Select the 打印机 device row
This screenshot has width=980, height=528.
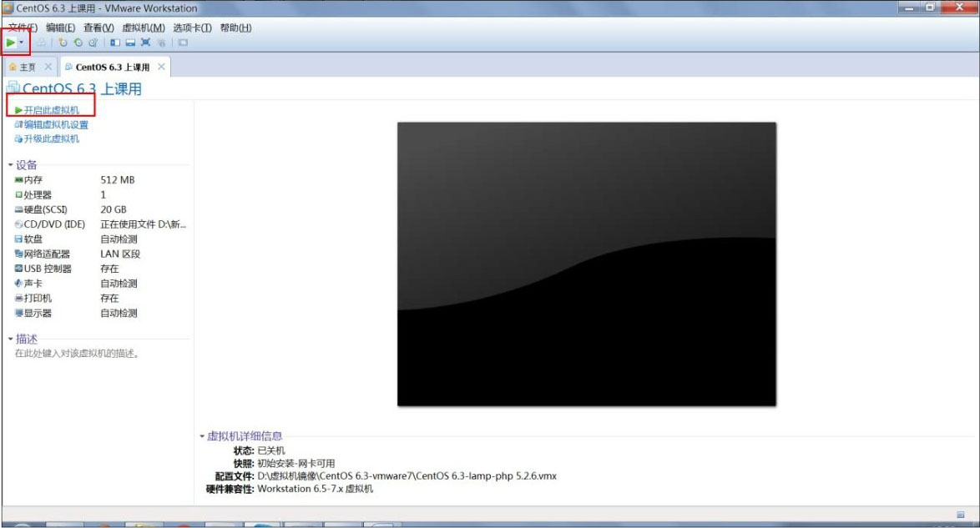coord(100,298)
